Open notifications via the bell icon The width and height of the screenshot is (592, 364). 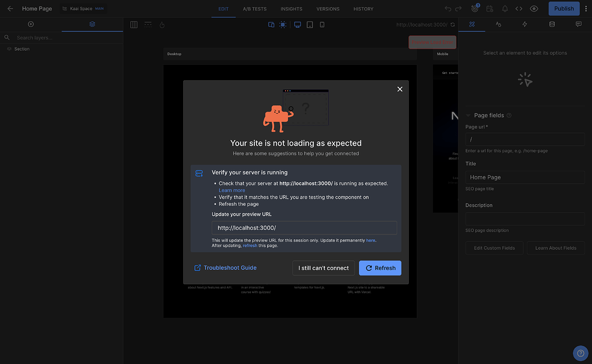coord(505,9)
